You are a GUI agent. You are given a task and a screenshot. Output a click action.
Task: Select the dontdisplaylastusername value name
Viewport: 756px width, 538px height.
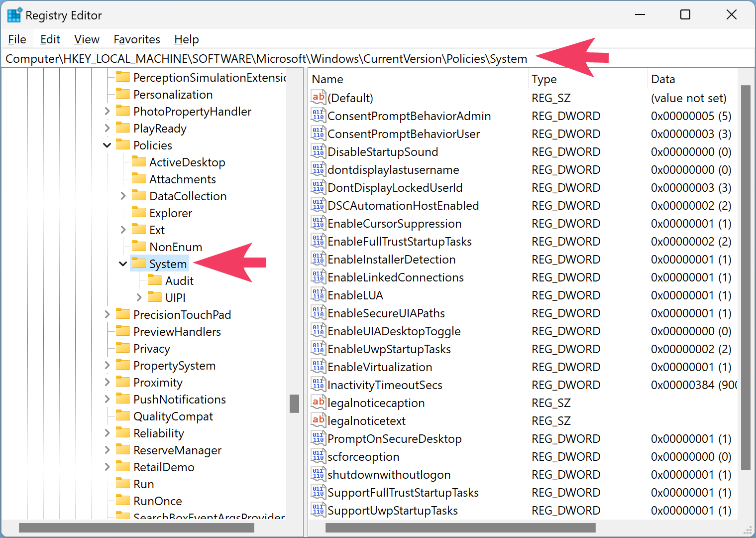click(393, 170)
